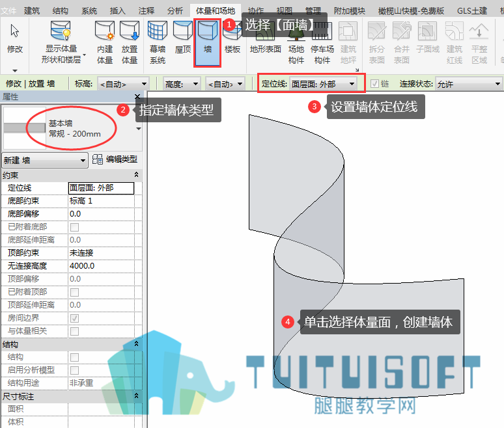Click the 底部偏移 value field
The width and height of the screenshot is (504, 428).
tap(101, 214)
